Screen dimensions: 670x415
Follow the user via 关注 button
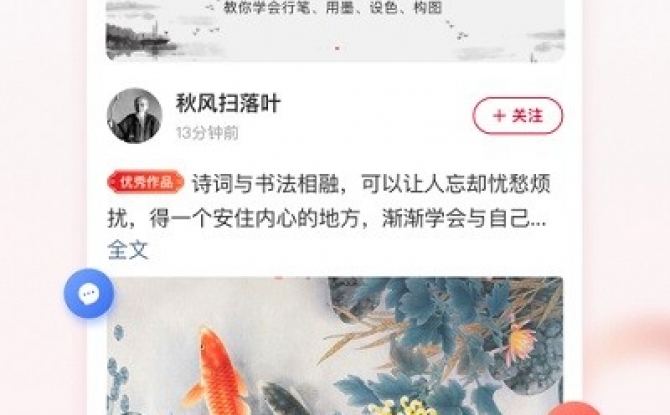[517, 115]
